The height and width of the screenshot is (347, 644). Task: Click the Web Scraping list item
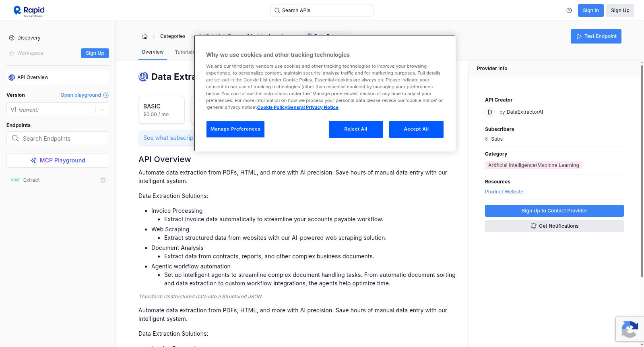point(170,229)
